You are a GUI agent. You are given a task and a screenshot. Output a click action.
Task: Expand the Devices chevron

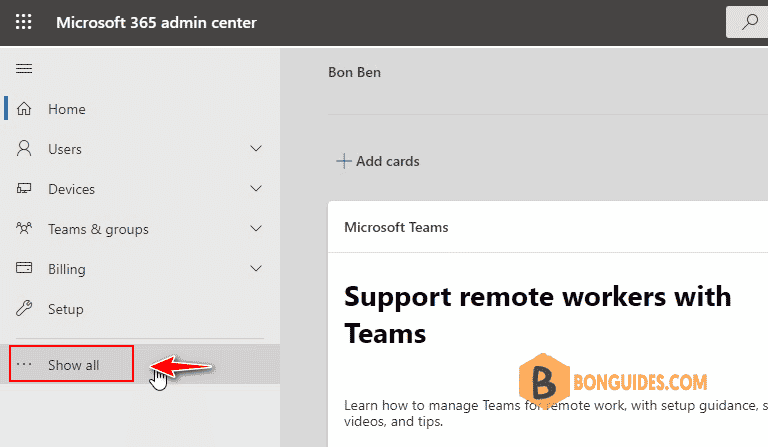[x=256, y=188]
